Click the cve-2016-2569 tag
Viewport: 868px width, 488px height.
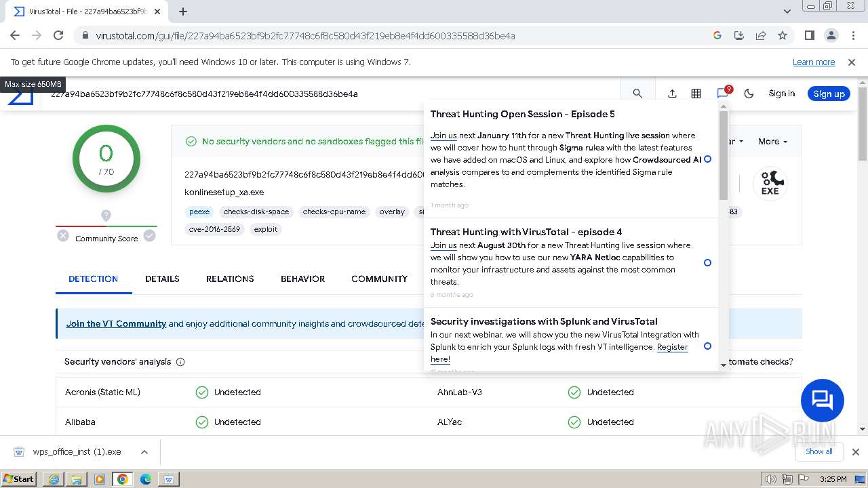pos(215,229)
